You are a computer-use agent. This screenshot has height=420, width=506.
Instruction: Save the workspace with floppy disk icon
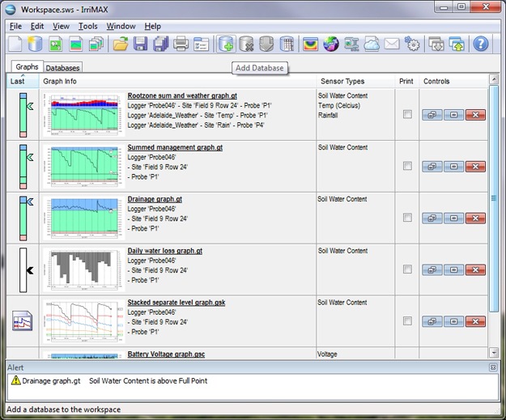[140, 44]
